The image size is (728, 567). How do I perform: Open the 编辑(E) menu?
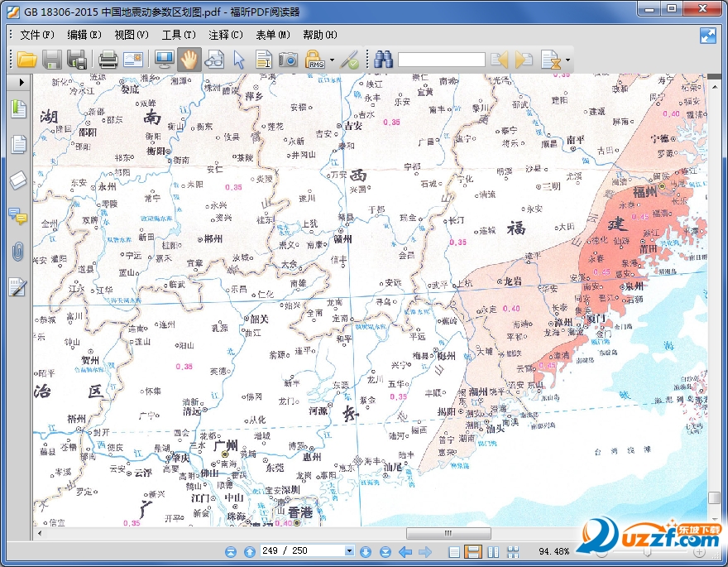(x=84, y=35)
